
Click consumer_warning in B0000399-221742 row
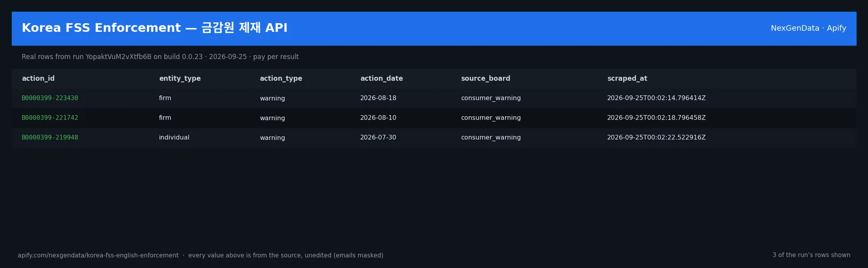(491, 118)
